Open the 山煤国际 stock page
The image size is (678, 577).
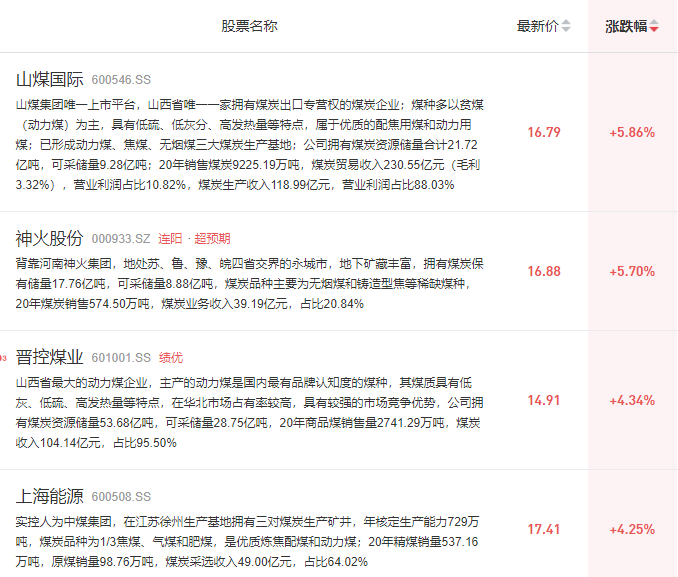click(49, 79)
